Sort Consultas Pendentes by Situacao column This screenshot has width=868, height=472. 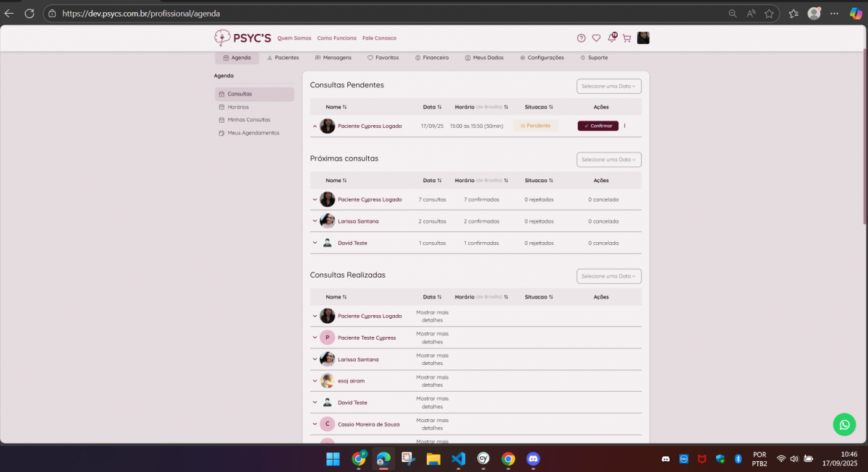pyautogui.click(x=539, y=107)
